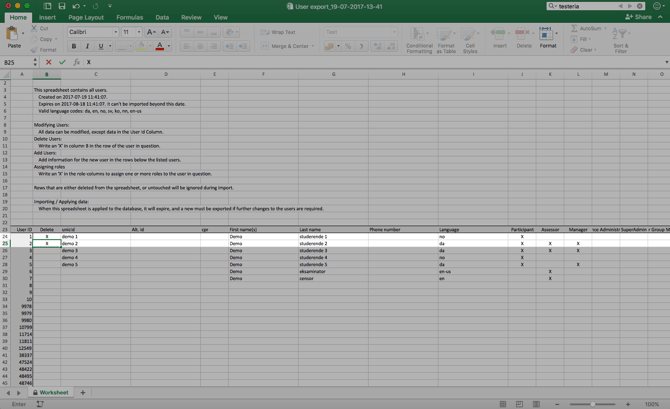
Task: Confirm the cell entry with the green checkmark
Action: (62, 62)
